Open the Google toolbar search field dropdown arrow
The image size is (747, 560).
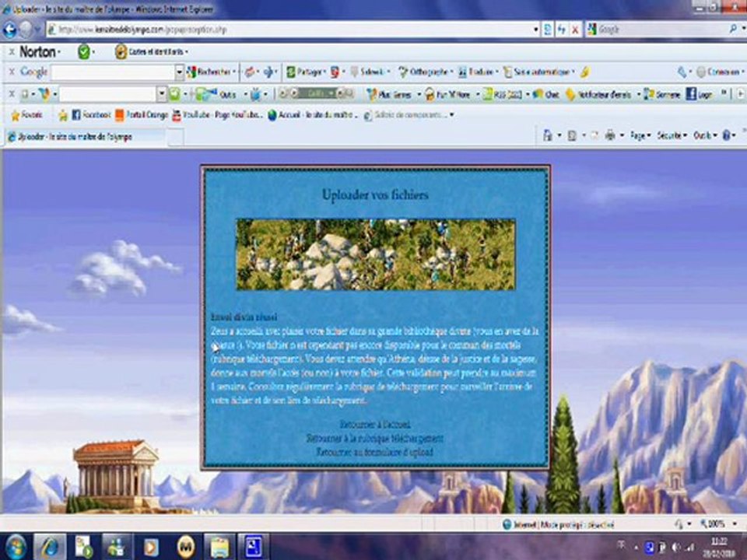[x=179, y=72]
